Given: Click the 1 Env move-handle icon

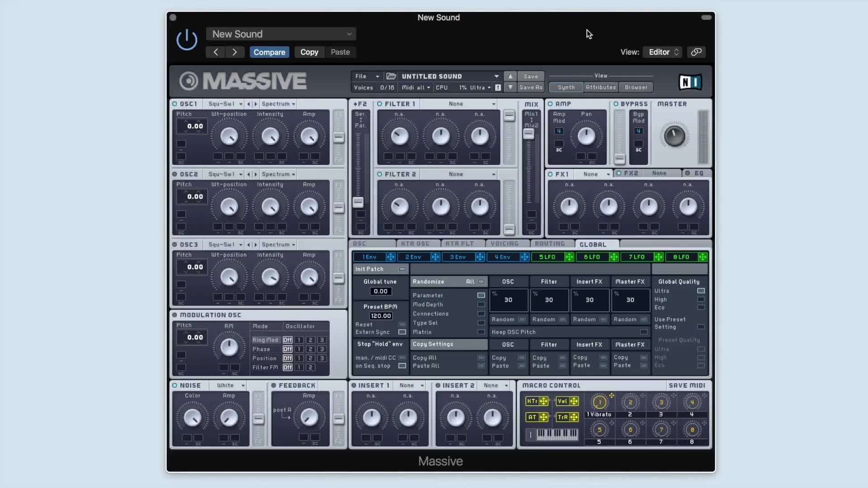Looking at the screenshot, I should point(391,257).
